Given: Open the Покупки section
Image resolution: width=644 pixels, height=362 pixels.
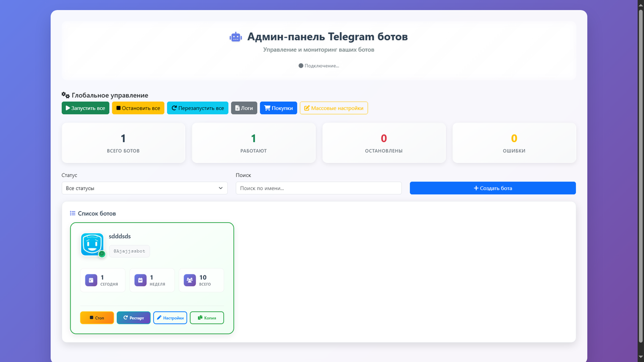Looking at the screenshot, I should click(x=278, y=108).
